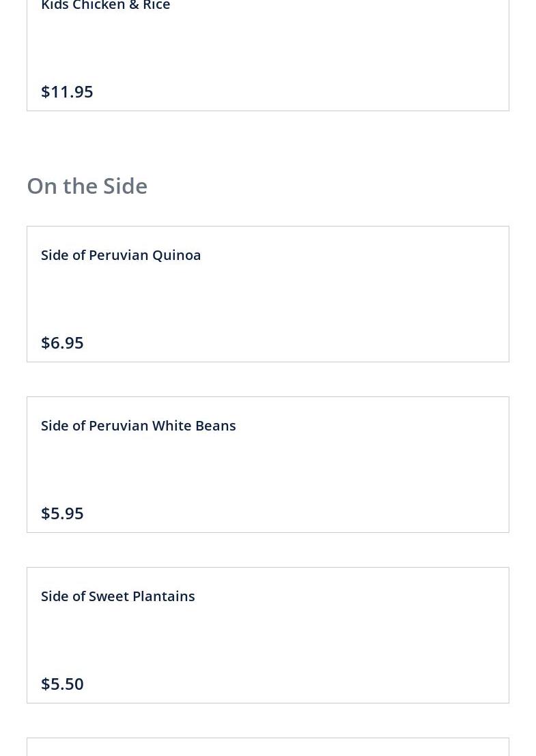Select the $11.95 price label

[67, 91]
